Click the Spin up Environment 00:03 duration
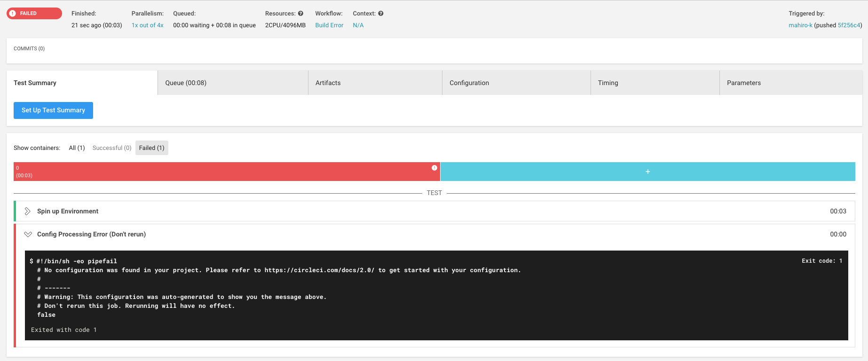Screen dimensions: 868x361 click(838, 211)
